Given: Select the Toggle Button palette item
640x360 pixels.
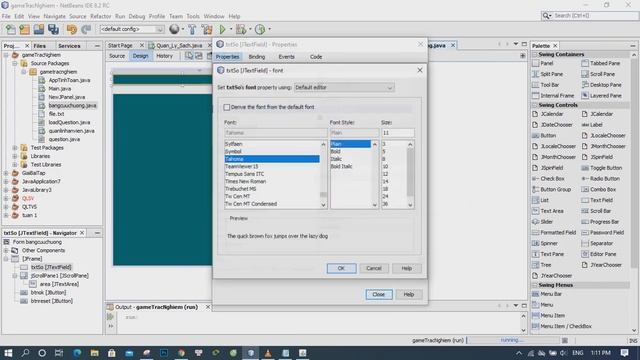Looking at the screenshot, I should 602,168.
